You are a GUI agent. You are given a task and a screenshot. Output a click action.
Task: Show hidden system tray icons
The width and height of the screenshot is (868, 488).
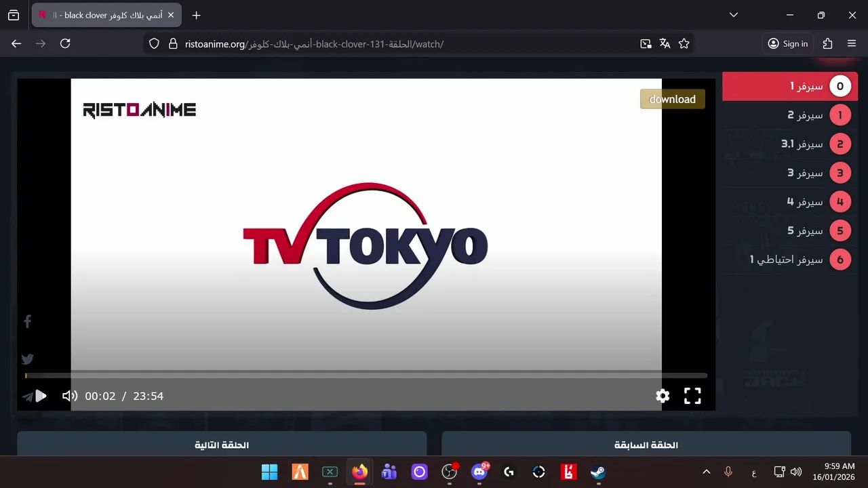(706, 472)
